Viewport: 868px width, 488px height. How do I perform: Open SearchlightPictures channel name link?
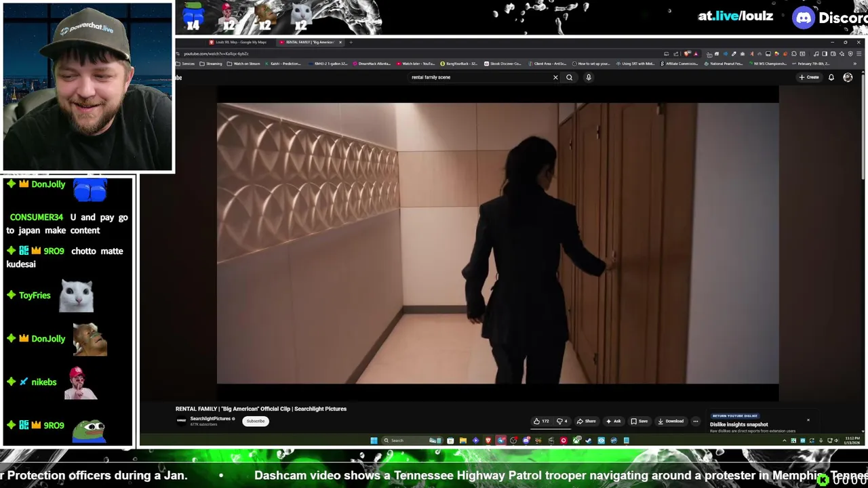coord(211,419)
